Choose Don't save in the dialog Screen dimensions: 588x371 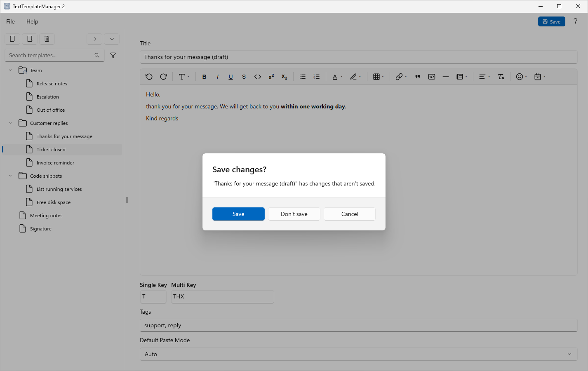tap(294, 214)
